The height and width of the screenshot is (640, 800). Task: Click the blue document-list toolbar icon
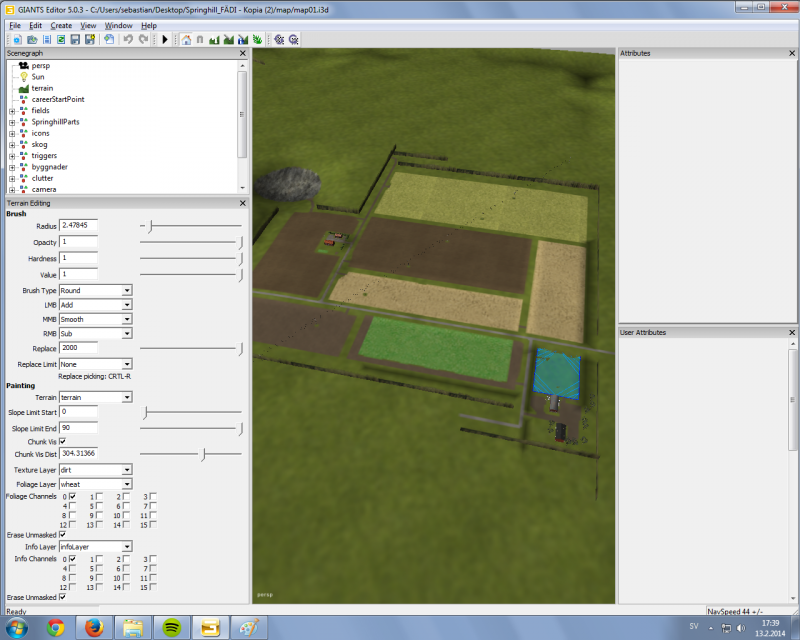coord(46,39)
